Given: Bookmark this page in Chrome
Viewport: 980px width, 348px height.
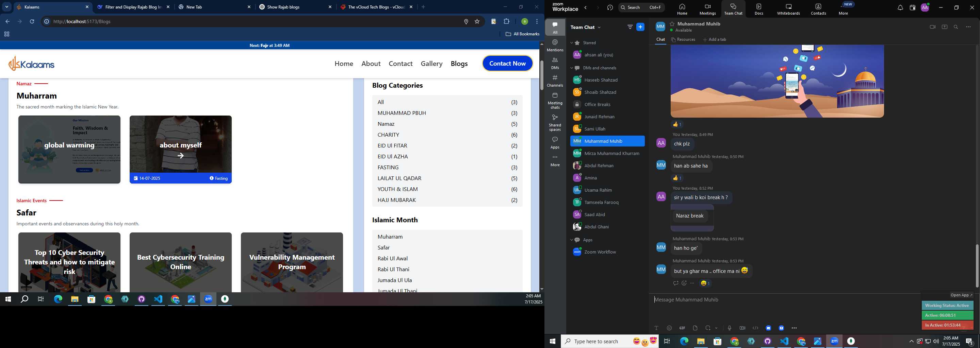Looking at the screenshot, I should (x=477, y=22).
